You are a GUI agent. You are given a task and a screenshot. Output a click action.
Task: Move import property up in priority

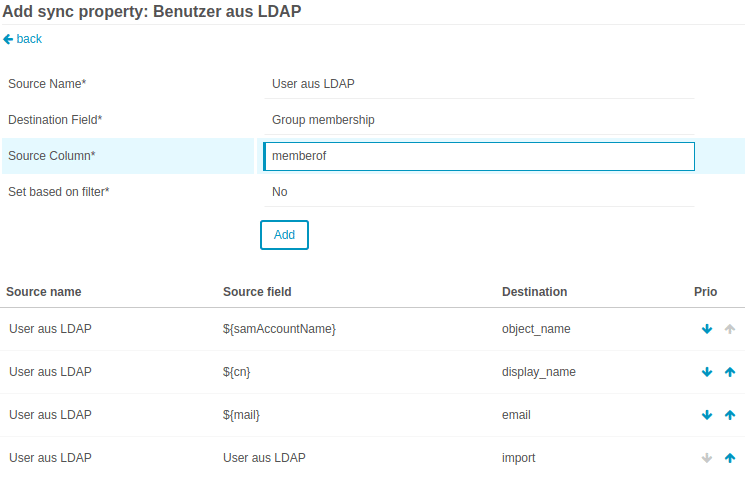[x=729, y=458]
